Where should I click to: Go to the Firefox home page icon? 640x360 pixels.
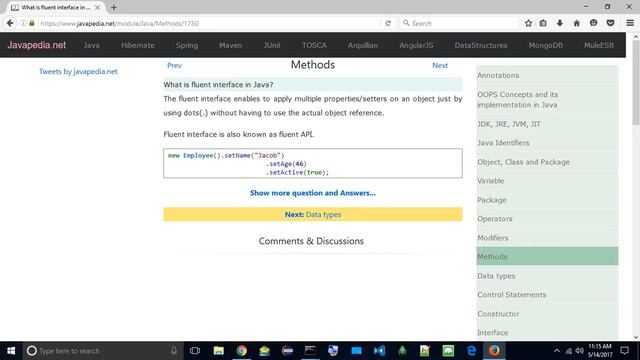pos(576,23)
